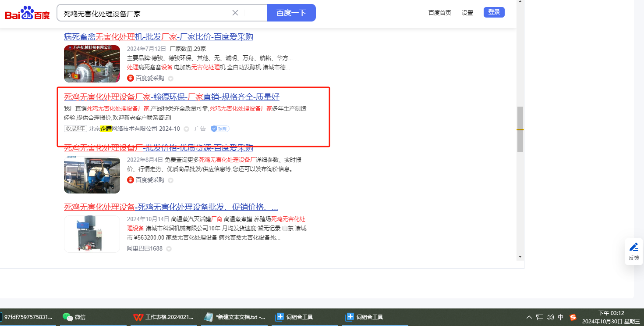Viewport: 644px width, 326px height.
Task: Show hidden system tray icons
Action: tap(529, 317)
